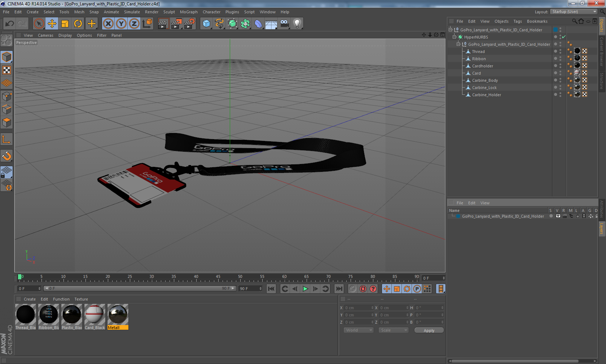606x364 pixels.
Task: Open the render settings icon
Action: pyautogui.click(x=189, y=24)
